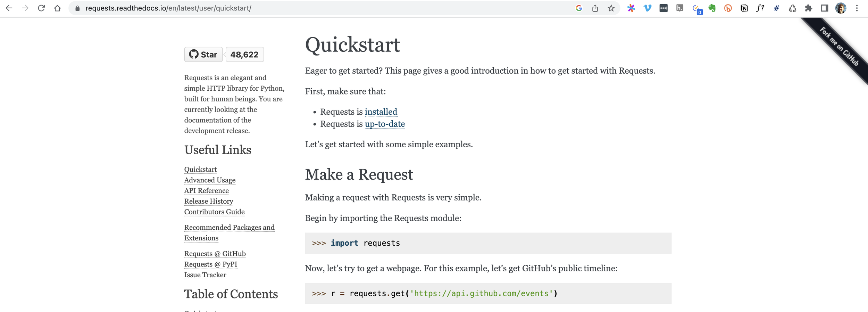Reload the page with the refresh icon

tap(41, 8)
